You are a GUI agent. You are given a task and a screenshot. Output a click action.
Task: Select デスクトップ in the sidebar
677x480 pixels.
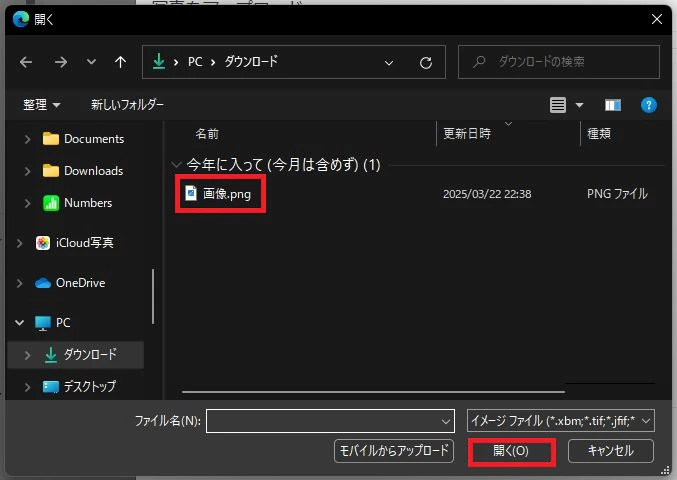pyautogui.click(x=90, y=386)
